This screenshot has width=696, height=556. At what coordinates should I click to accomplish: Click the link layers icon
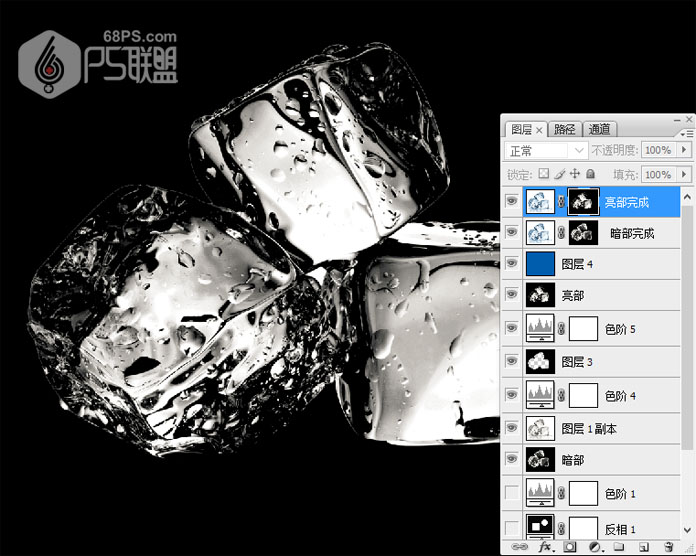519,547
